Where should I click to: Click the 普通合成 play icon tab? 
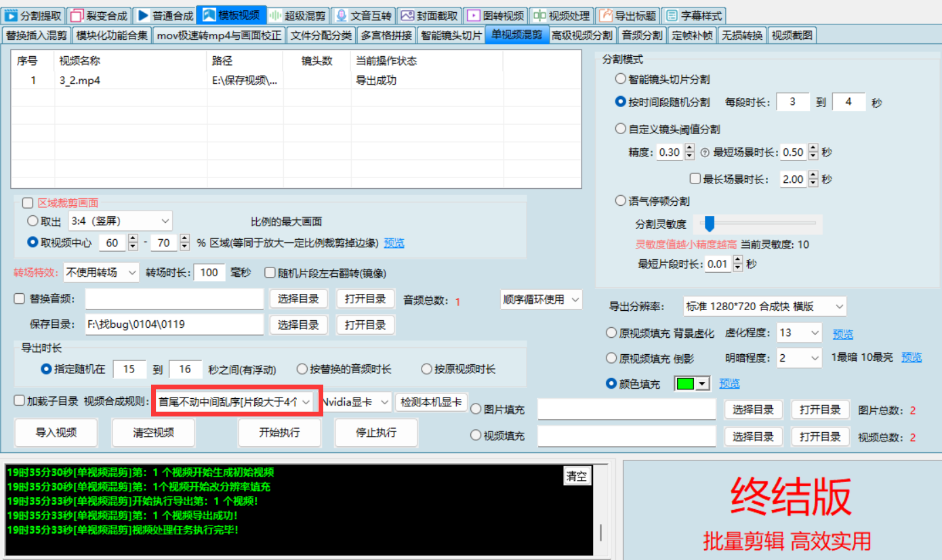pos(144,16)
